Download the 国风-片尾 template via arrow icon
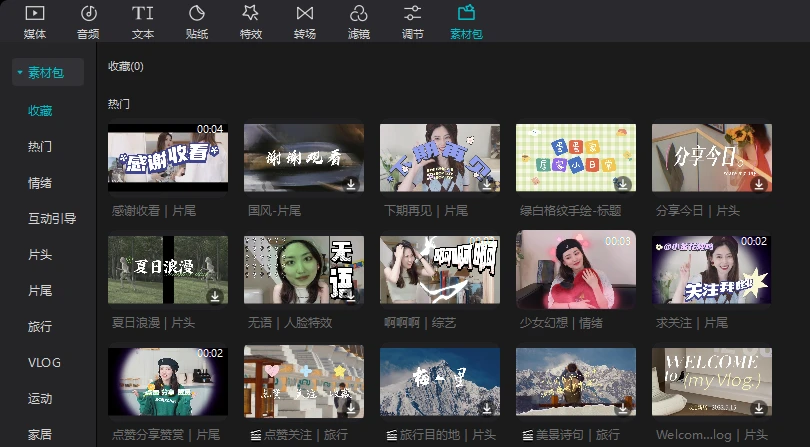 click(350, 184)
